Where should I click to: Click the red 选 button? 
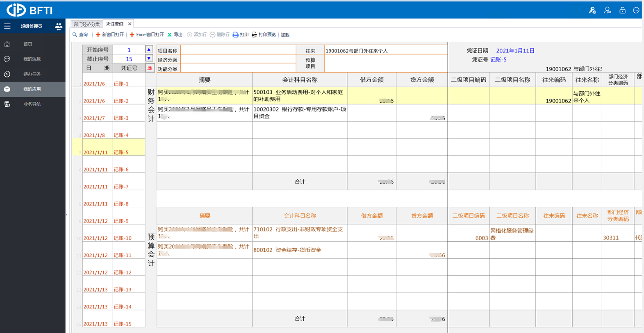coord(149,68)
